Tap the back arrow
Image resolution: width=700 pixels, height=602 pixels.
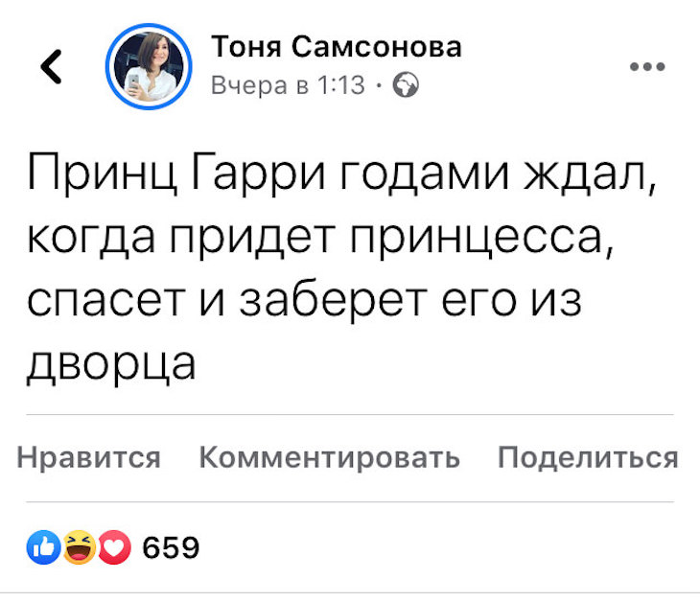tap(51, 66)
